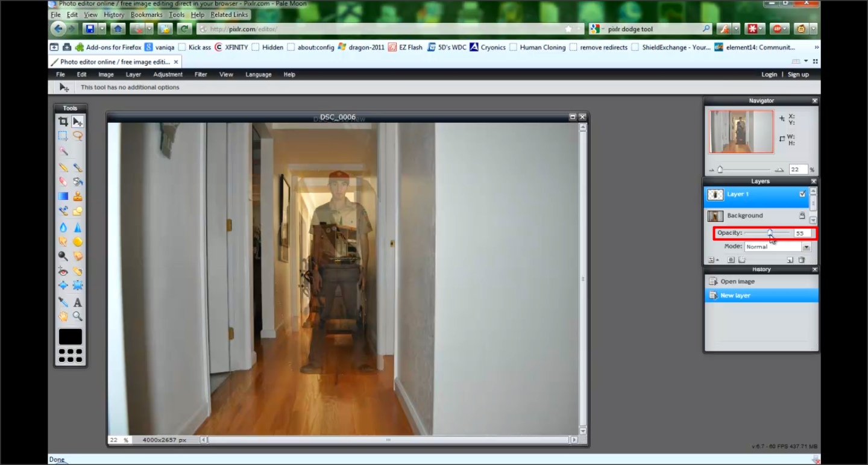Click the Opacity value field showing 55
868x465 pixels.
(802, 233)
